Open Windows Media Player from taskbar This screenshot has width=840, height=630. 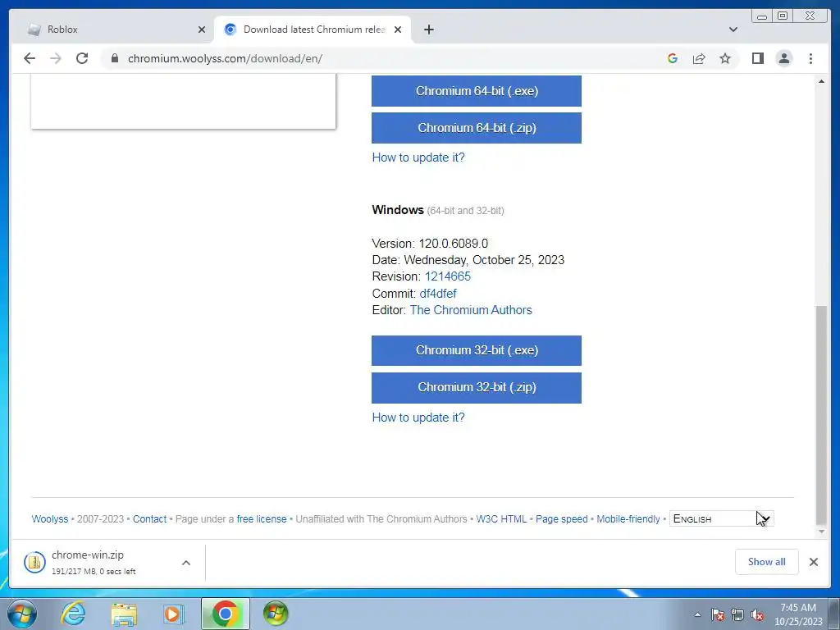coord(173,614)
